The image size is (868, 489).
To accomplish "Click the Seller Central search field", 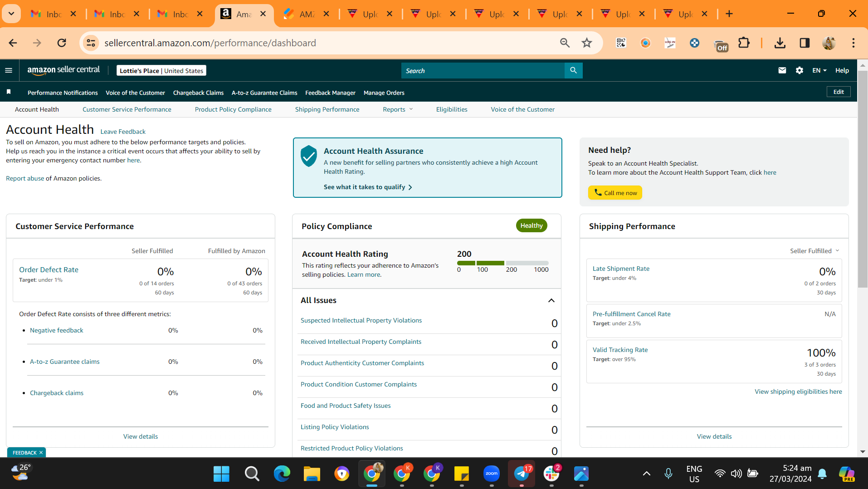I will (483, 70).
